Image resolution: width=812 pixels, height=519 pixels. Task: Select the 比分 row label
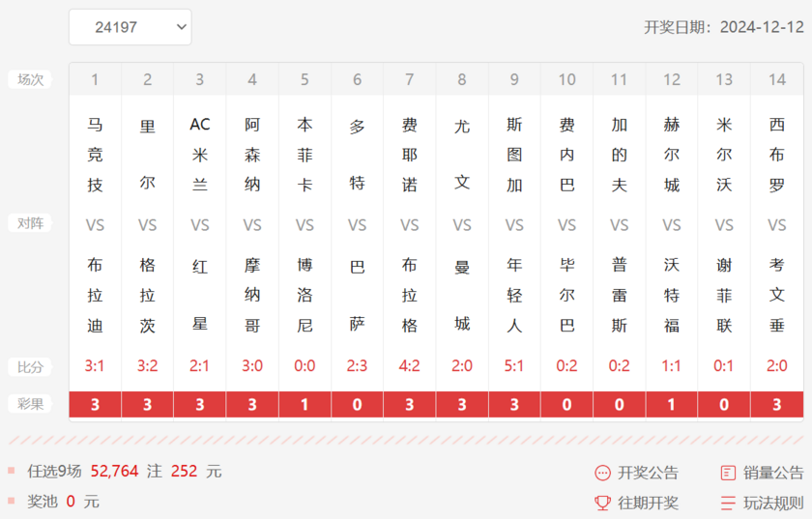coord(30,367)
